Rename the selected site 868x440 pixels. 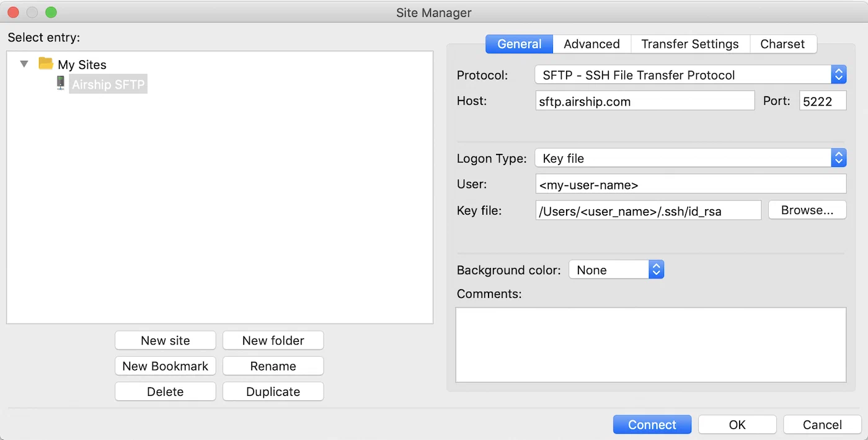[x=273, y=366]
